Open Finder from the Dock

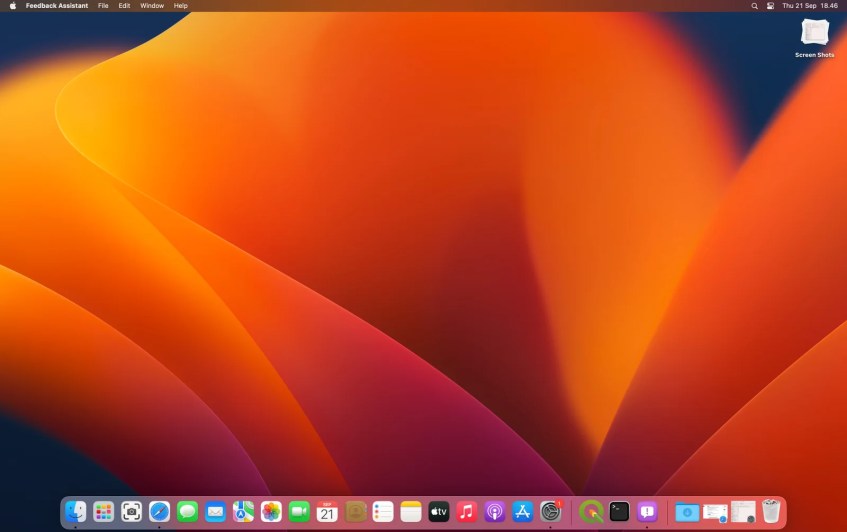(76, 511)
